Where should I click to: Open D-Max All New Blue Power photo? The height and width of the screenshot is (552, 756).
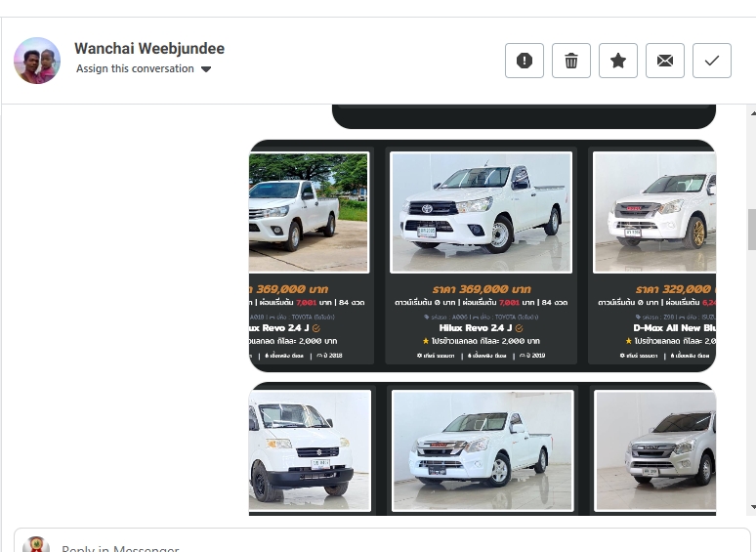(654, 213)
